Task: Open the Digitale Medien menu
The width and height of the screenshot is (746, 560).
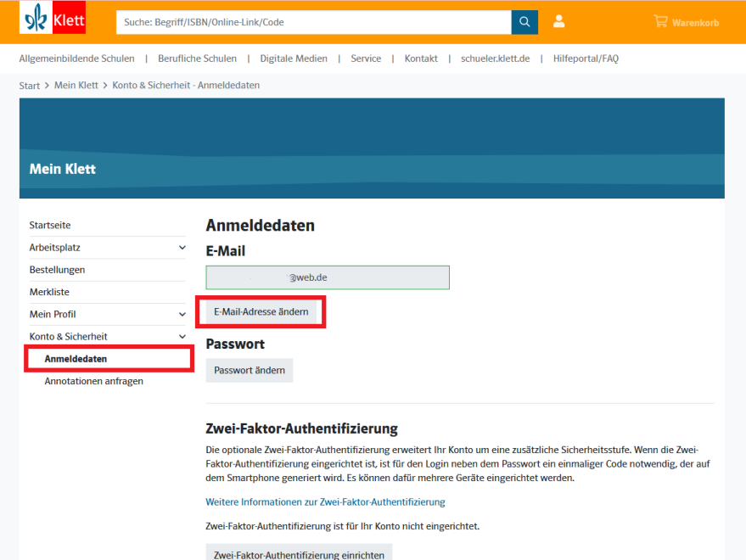Action: point(293,59)
